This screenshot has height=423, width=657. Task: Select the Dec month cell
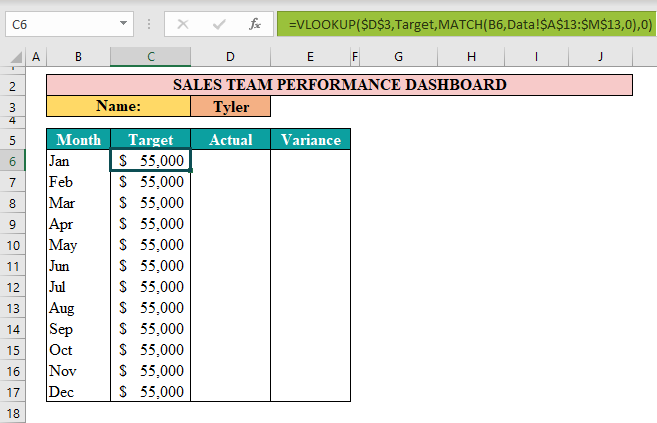point(78,392)
